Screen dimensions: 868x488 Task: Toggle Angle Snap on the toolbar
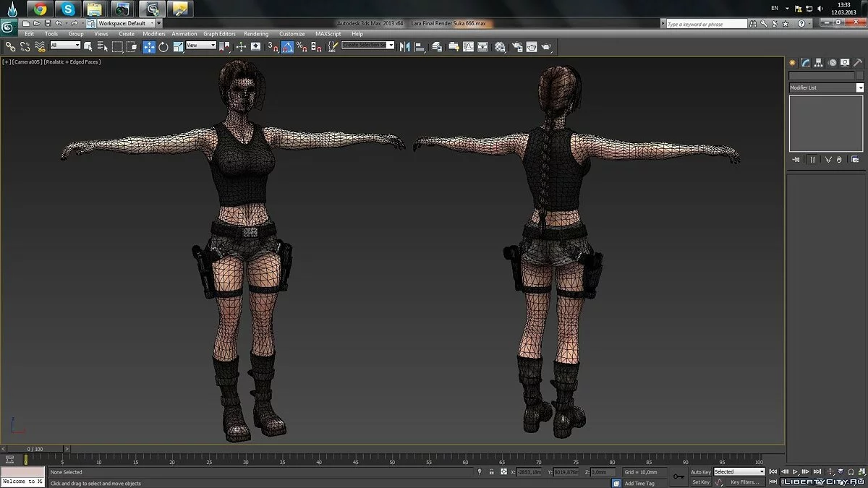coord(287,46)
